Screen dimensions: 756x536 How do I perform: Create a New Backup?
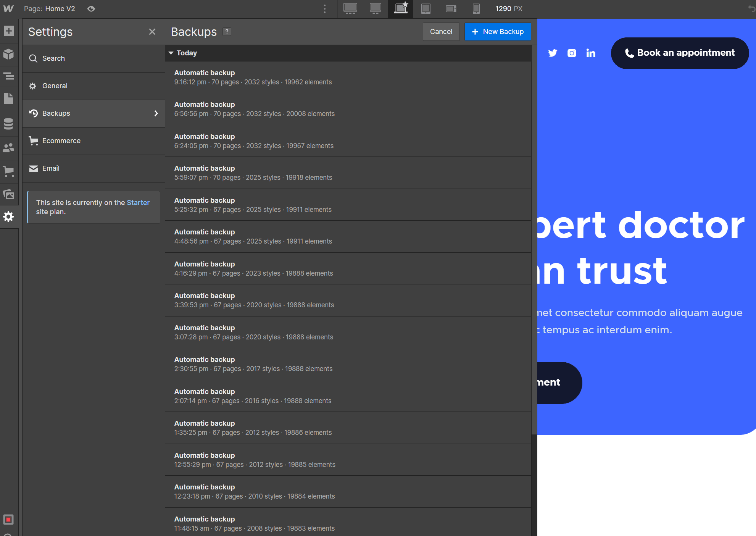point(498,31)
